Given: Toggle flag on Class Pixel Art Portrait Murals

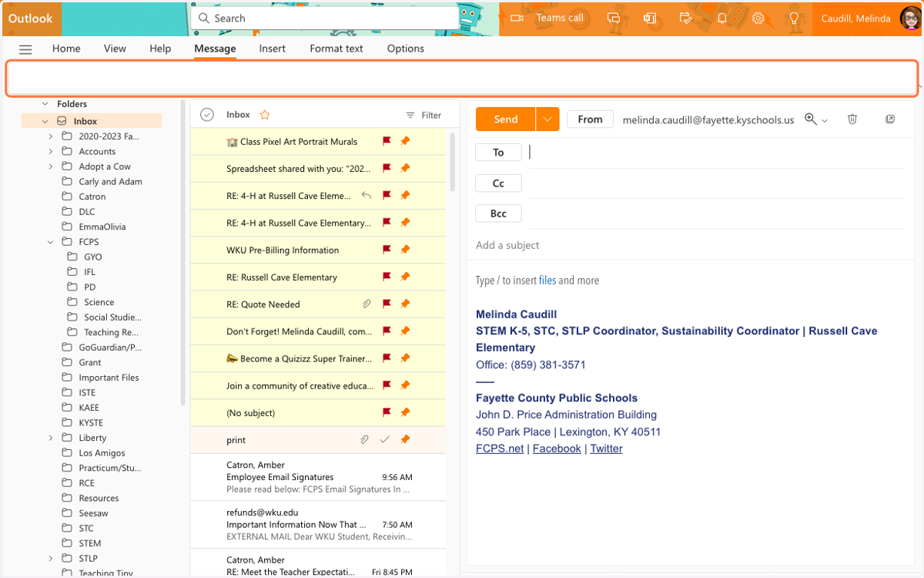Looking at the screenshot, I should coord(387,141).
